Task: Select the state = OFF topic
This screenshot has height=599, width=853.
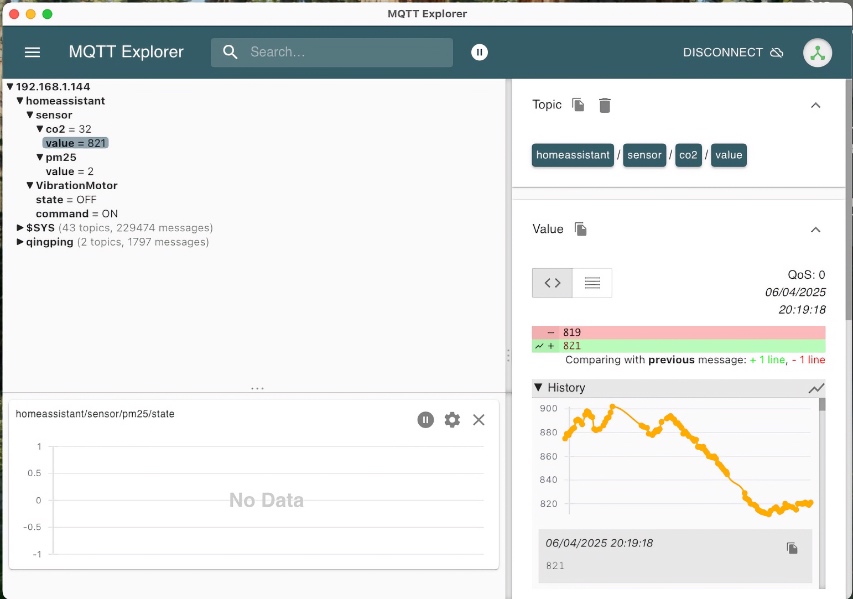Action: pyautogui.click(x=66, y=200)
